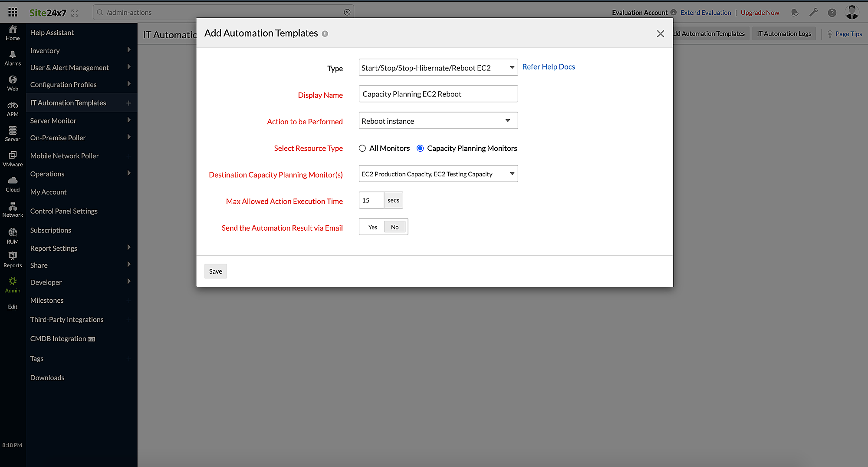Open the Refer Help Docs link
The width and height of the screenshot is (868, 467).
[x=548, y=66]
